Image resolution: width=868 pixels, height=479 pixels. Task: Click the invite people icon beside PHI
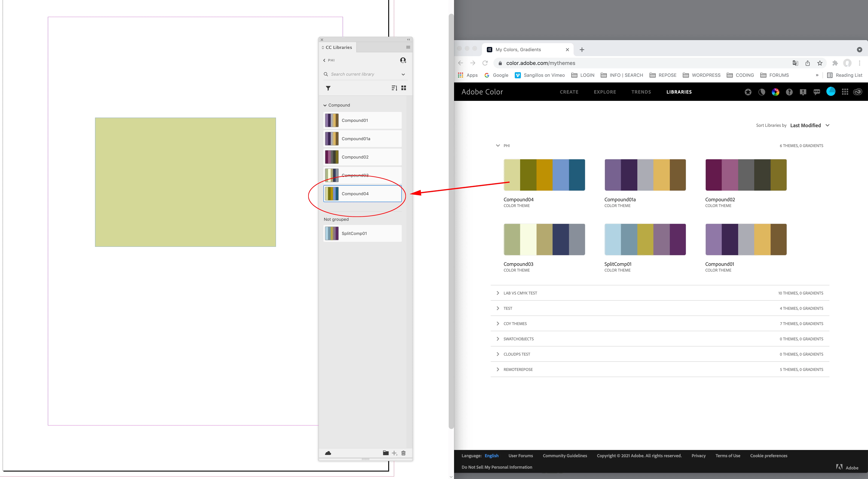point(403,60)
